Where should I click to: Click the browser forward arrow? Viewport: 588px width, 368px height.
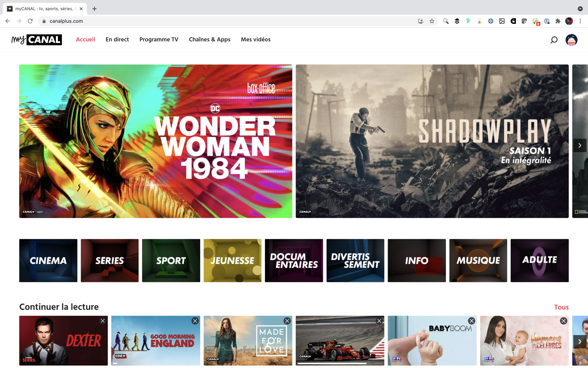click(19, 21)
